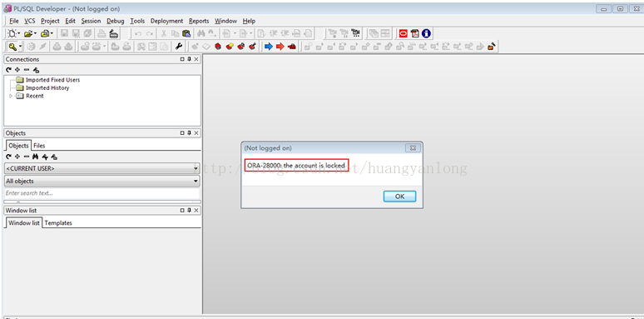Open the VCS menu
This screenshot has height=319, width=644.
pyautogui.click(x=29, y=21)
